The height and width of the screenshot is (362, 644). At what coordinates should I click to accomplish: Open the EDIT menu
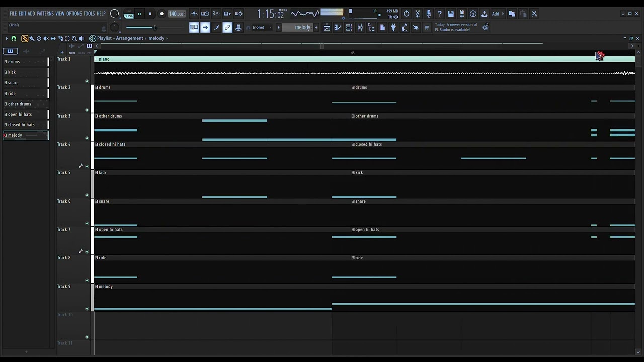tap(22, 14)
